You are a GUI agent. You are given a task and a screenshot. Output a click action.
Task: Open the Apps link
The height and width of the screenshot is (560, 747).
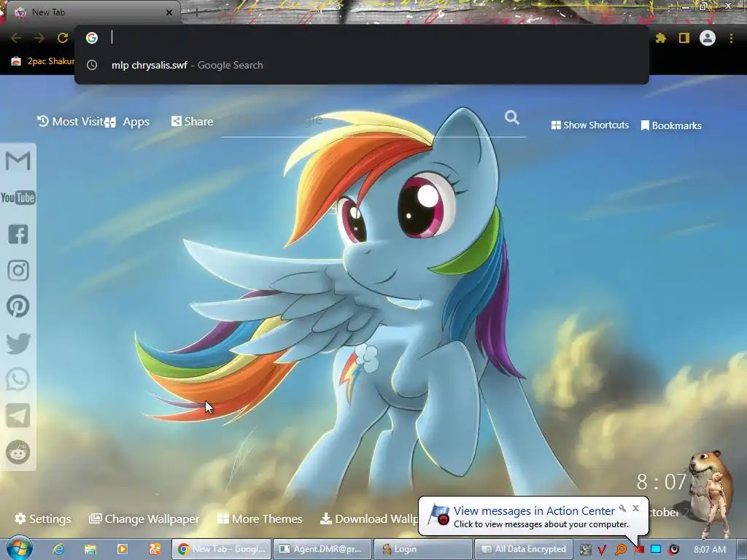128,122
